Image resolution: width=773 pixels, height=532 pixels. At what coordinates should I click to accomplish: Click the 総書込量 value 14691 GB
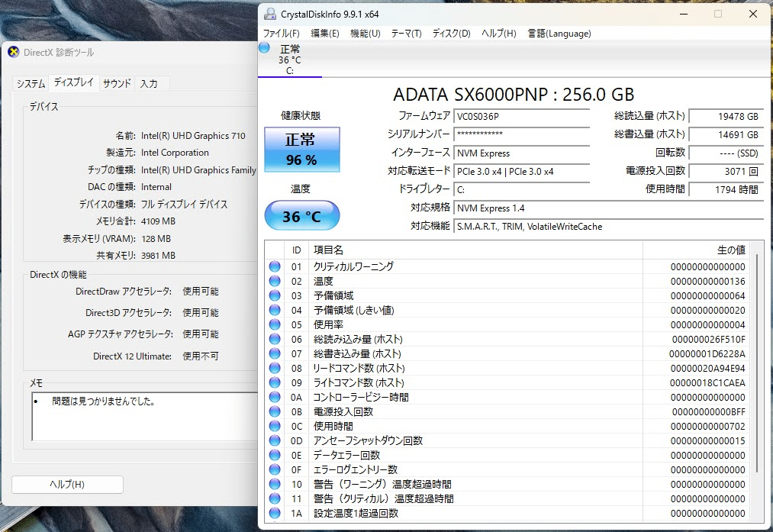click(726, 135)
